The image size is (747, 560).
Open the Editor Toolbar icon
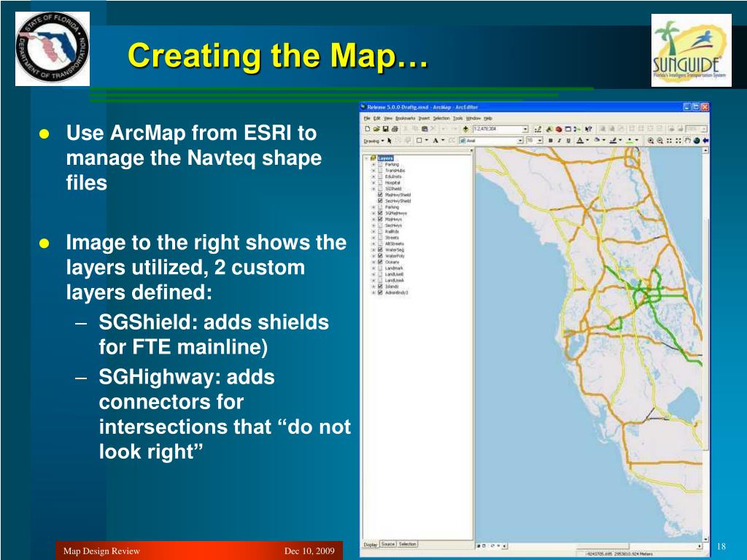539,129
